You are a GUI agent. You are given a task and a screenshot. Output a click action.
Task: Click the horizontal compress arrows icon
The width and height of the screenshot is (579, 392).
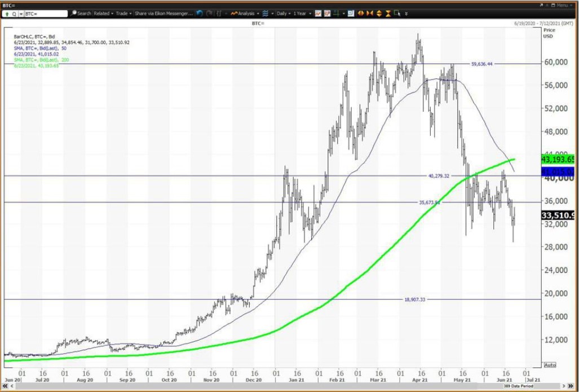[369, 13]
